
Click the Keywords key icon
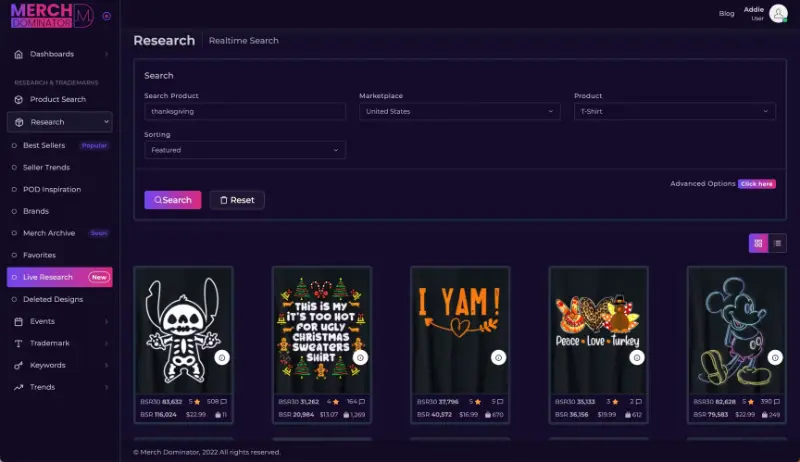click(18, 365)
